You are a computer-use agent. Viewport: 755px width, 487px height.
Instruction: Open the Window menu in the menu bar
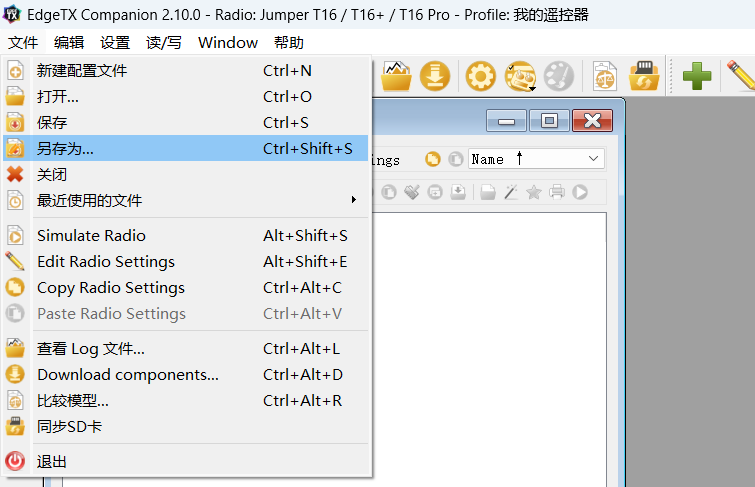(x=228, y=42)
